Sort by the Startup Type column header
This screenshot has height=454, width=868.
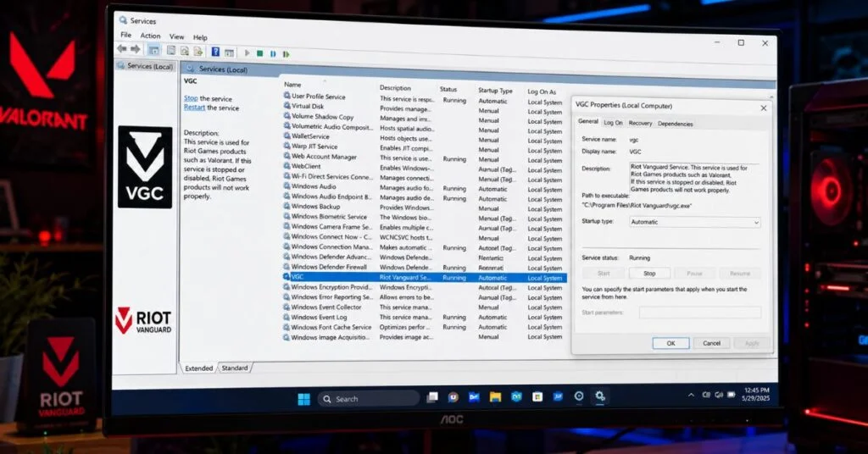click(495, 91)
